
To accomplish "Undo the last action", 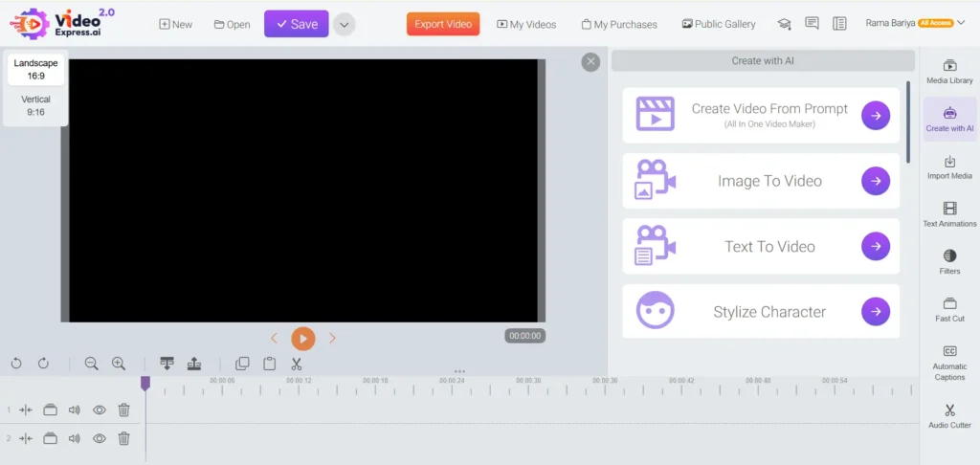I will pos(16,364).
